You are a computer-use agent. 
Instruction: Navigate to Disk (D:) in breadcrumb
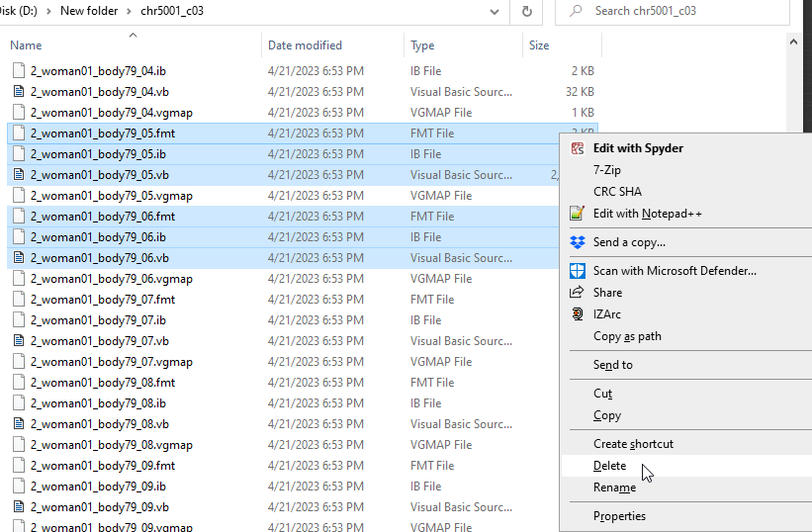[x=19, y=11]
